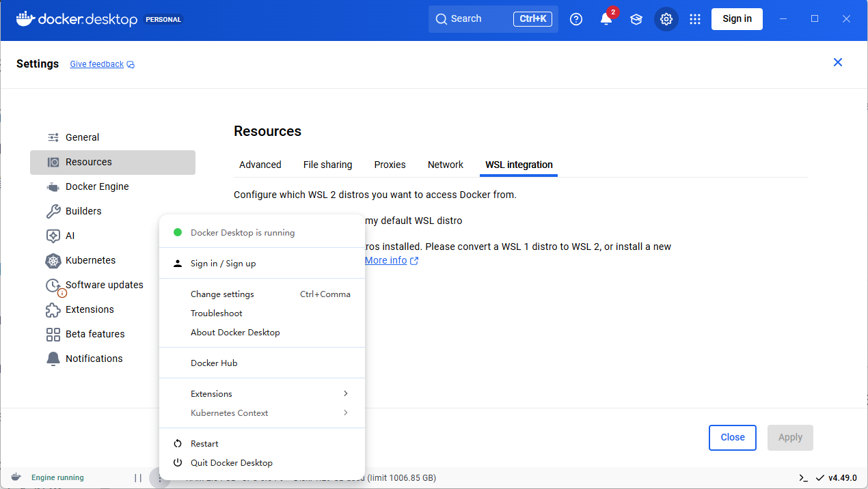
Task: Expand the Kubernetes Context submenu
Action: (x=262, y=413)
